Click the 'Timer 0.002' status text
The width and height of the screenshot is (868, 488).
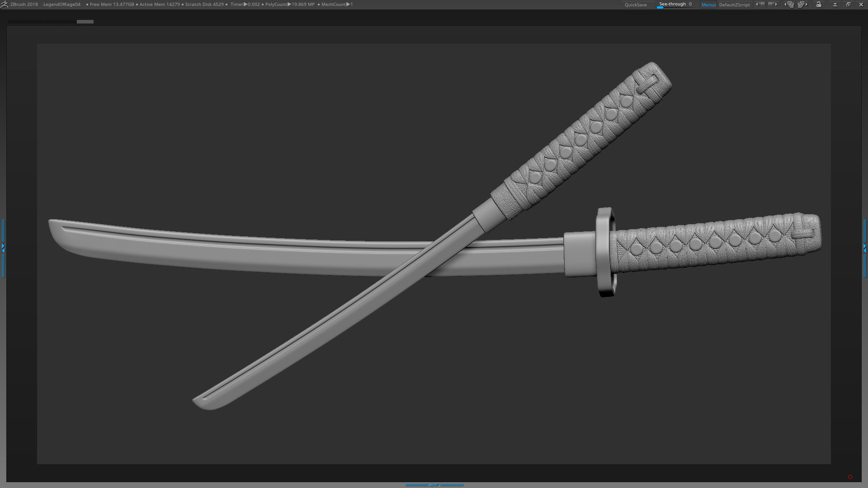(245, 5)
